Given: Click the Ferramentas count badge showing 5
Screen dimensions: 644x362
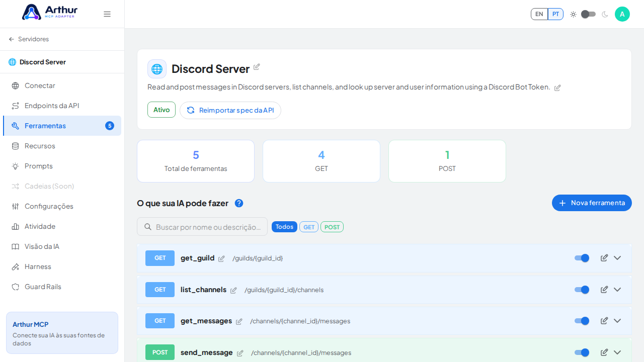Looking at the screenshot, I should (x=110, y=126).
